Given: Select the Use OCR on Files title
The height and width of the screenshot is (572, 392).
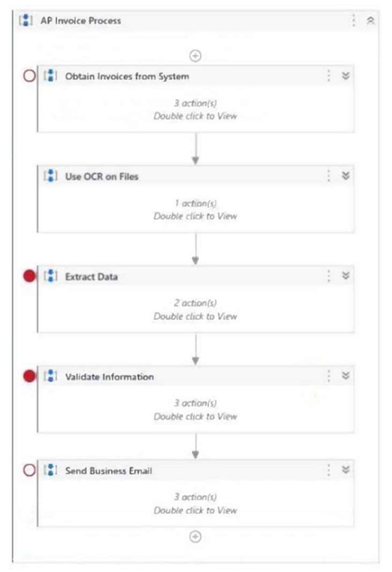Looking at the screenshot, I should (102, 177).
